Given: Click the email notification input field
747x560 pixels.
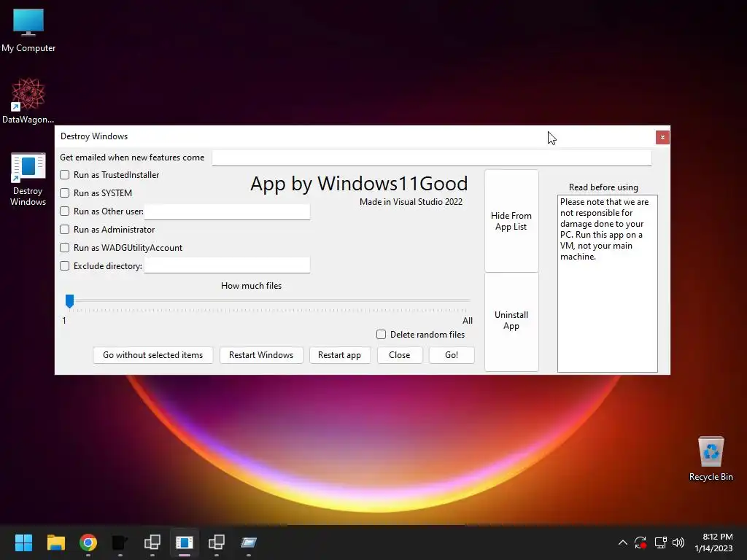Looking at the screenshot, I should (x=432, y=157).
